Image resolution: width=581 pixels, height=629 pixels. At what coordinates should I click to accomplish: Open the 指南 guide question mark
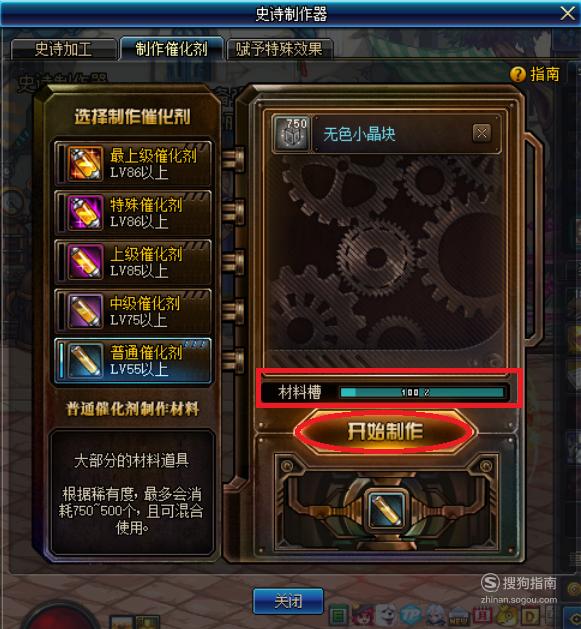click(518, 74)
